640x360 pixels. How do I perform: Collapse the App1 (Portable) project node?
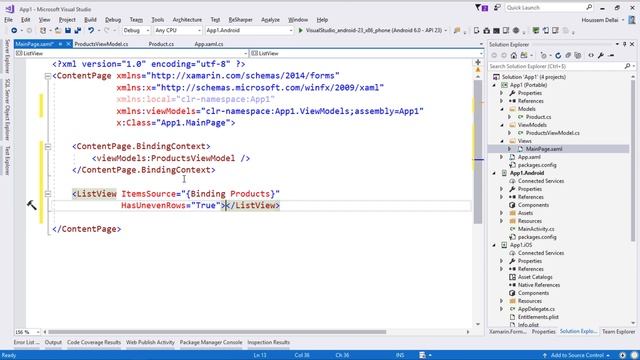click(494, 85)
